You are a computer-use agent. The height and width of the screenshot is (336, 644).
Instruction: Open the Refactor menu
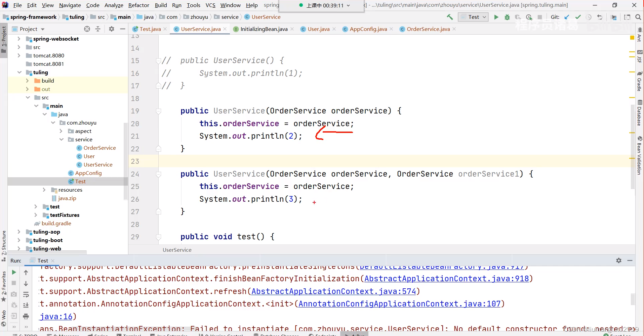pos(138,5)
